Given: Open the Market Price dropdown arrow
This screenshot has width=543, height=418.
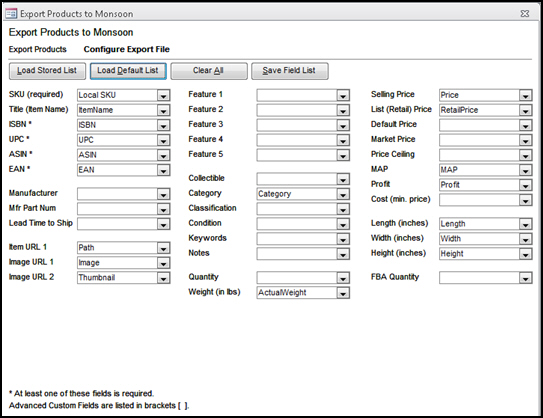Looking at the screenshot, I should tap(525, 140).
